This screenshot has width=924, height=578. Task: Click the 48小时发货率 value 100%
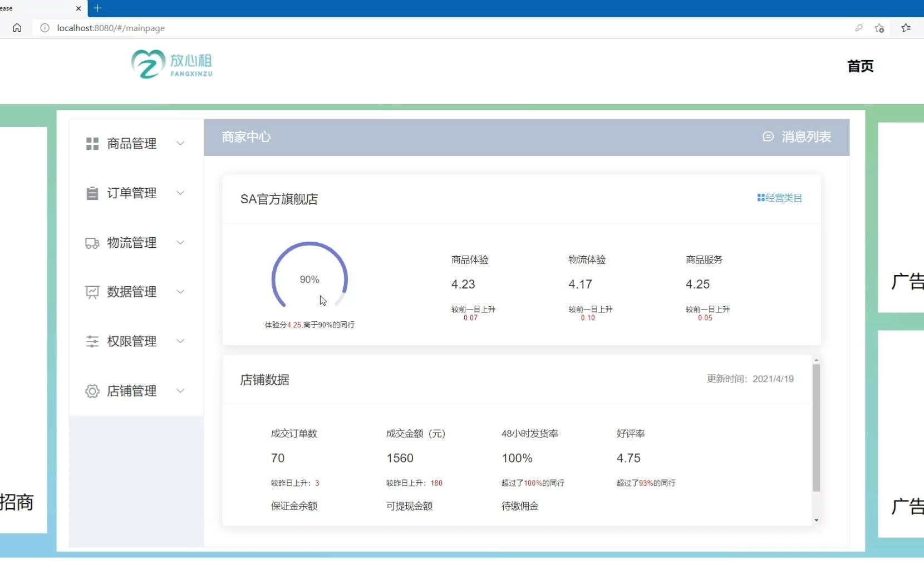click(517, 458)
